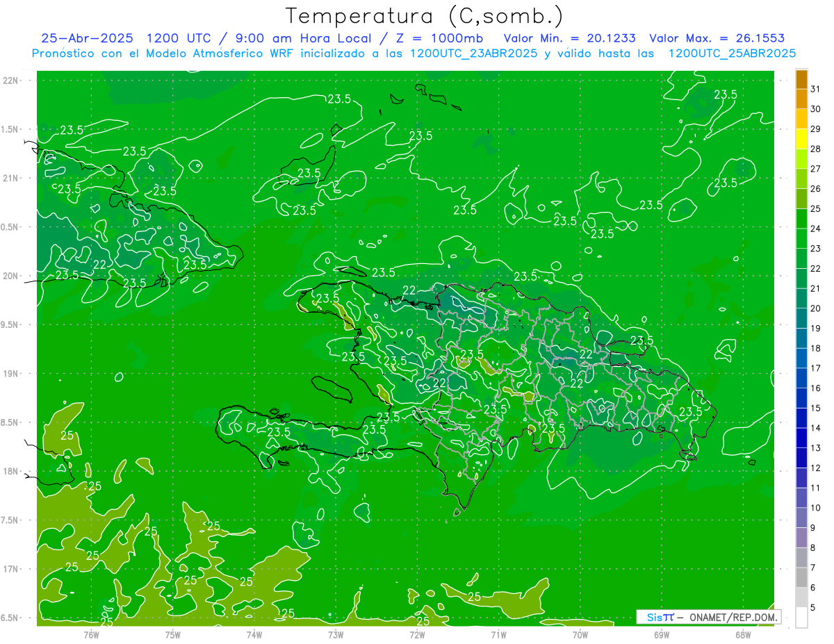Click the "31" color scale label
Image resolution: width=834 pixels, height=644 pixels.
(815, 89)
